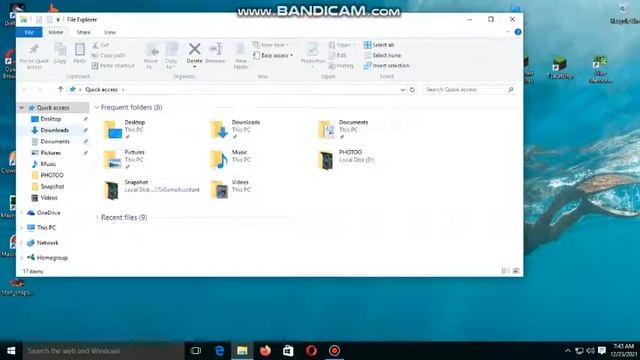
Task: Expand the Recent files group
Action: (x=97, y=218)
